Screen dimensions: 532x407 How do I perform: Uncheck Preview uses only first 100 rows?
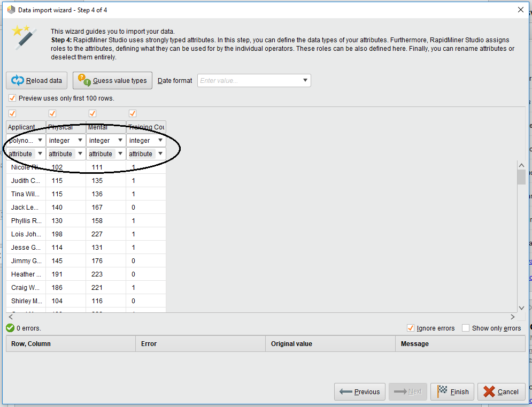12,98
